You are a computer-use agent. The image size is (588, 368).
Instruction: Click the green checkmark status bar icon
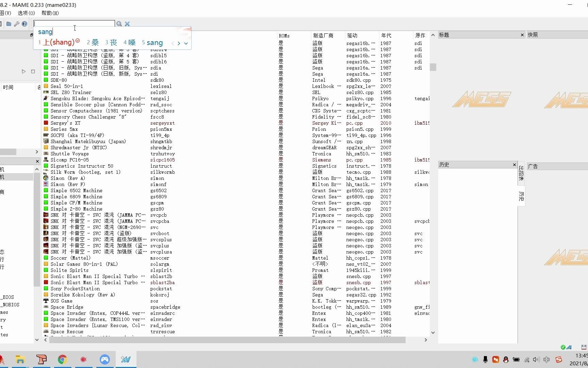pyautogui.click(x=563, y=347)
